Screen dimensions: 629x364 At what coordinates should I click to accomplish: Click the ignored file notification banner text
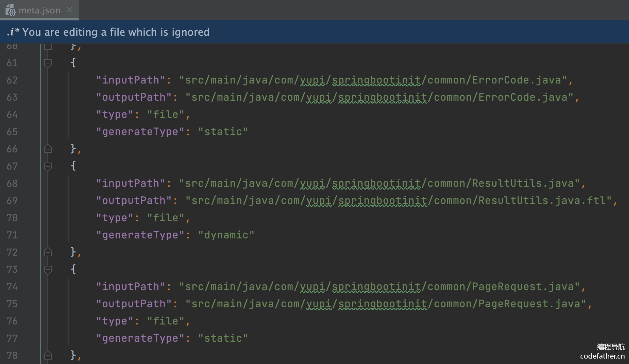point(116,32)
